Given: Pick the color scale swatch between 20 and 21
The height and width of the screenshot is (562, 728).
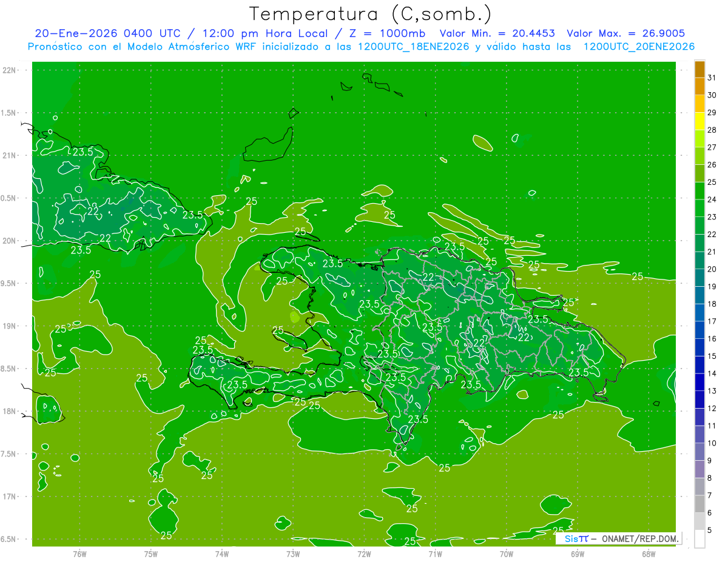Looking at the screenshot, I should (x=699, y=261).
